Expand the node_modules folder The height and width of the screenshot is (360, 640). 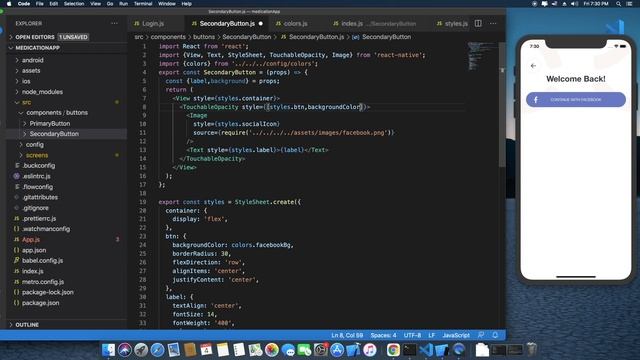pos(42,92)
